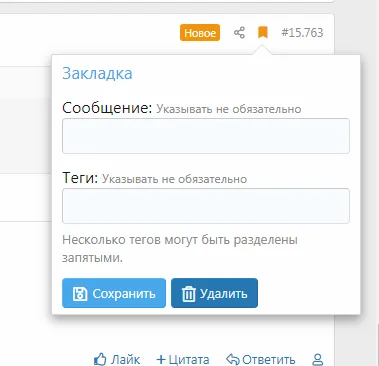Image resolution: width=379 pixels, height=366 pixels.
Task: Click hint text Несколько тегов могут быть разделены
Action: [x=180, y=240]
